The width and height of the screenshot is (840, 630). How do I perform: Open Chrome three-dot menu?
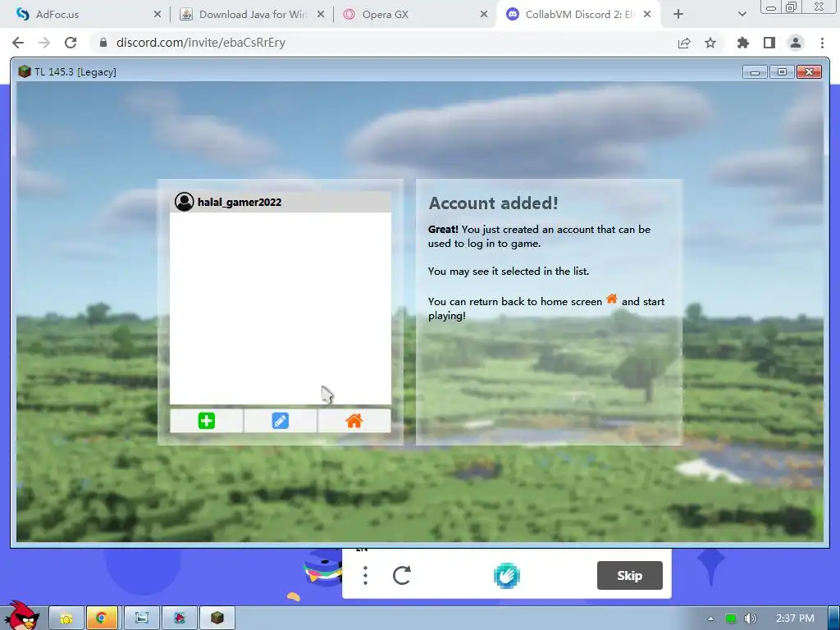click(822, 43)
